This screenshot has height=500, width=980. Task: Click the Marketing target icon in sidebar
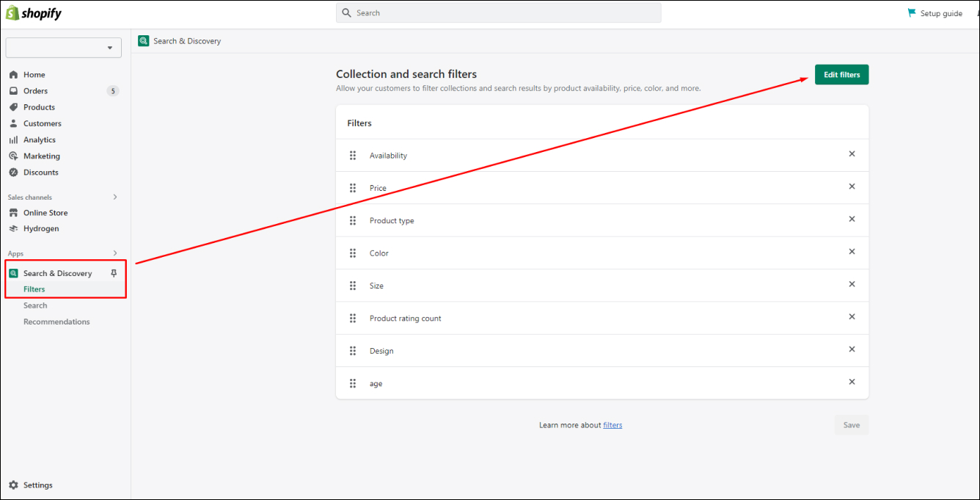[13, 156]
